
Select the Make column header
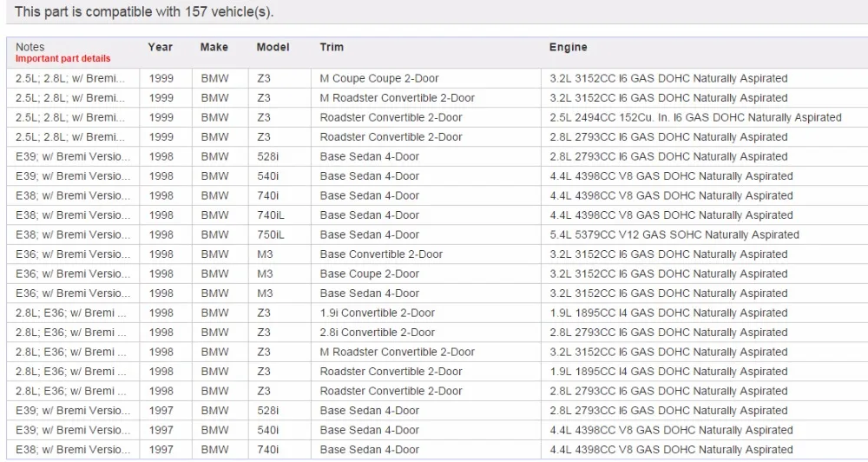pyautogui.click(x=214, y=47)
